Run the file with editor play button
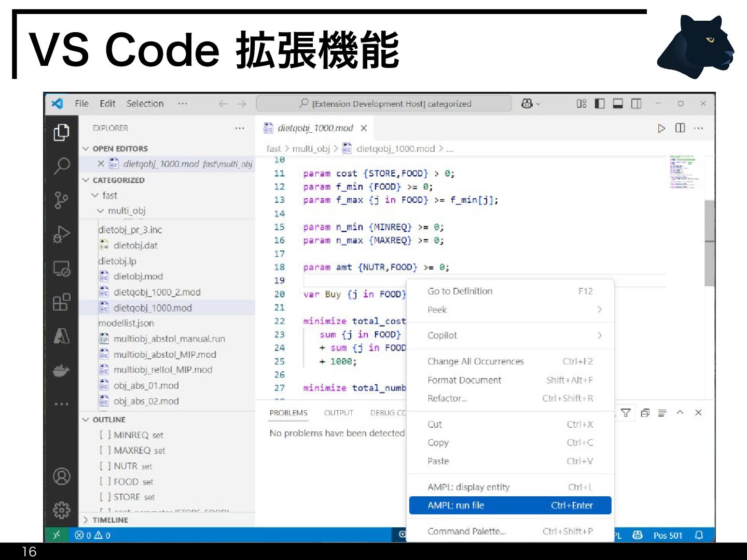Viewport: 747px width, 560px height. tap(661, 128)
